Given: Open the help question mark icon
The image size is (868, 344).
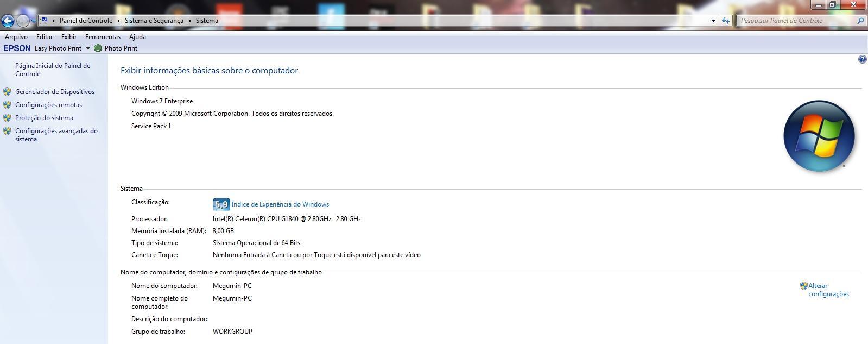Looking at the screenshot, I should pyautogui.click(x=862, y=59).
